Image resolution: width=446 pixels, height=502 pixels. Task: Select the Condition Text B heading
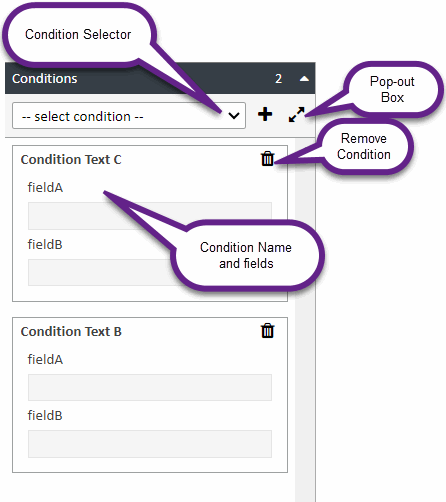pos(71,332)
